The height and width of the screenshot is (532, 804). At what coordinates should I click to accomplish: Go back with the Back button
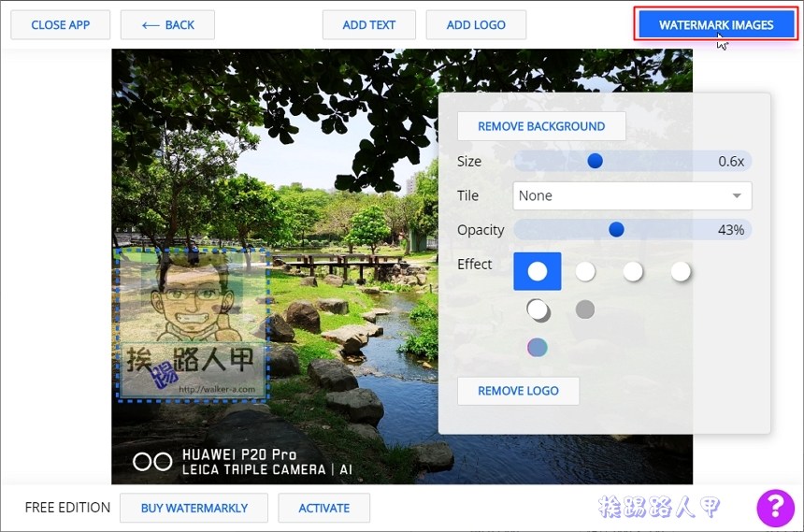pos(167,24)
